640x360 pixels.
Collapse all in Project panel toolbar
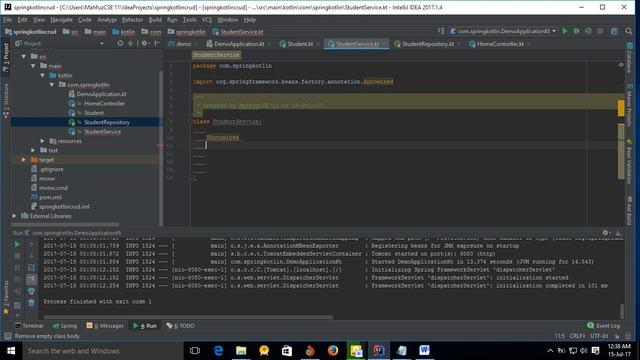(130, 43)
